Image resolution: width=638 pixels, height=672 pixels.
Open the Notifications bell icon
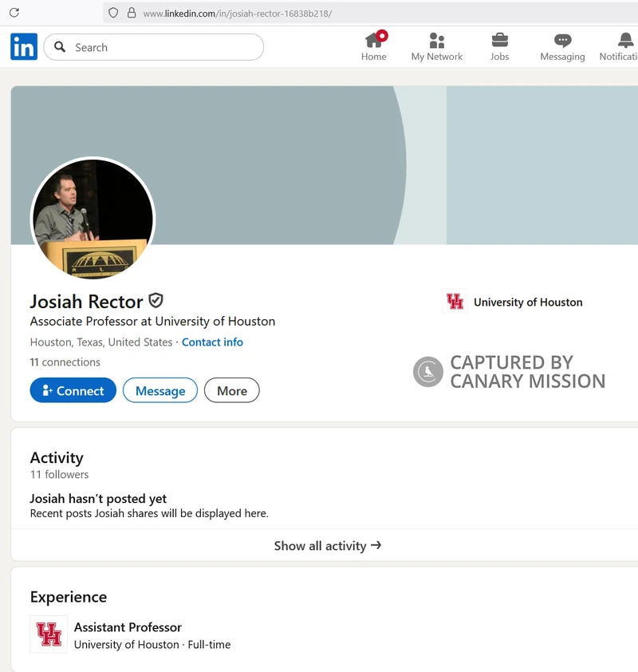tap(625, 40)
